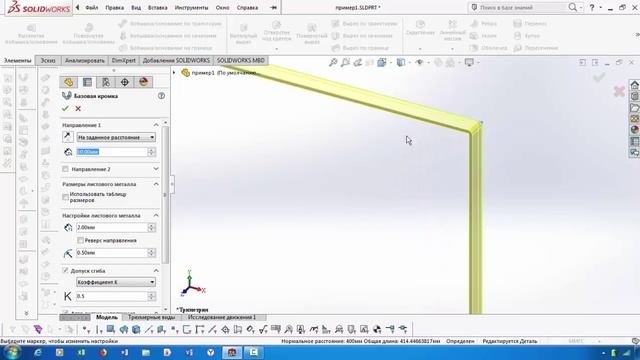Open the SolidWorks help question mark menu

coord(592,7)
